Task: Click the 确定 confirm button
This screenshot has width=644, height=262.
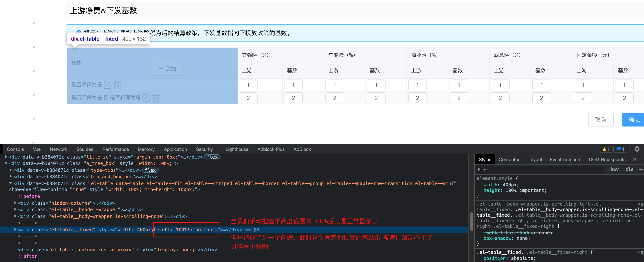Action: pyautogui.click(x=634, y=120)
